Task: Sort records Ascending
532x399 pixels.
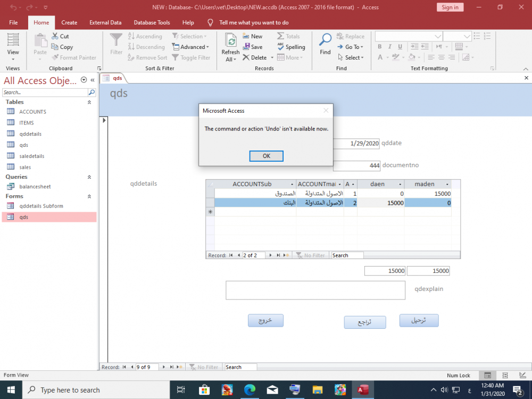Action: point(145,36)
